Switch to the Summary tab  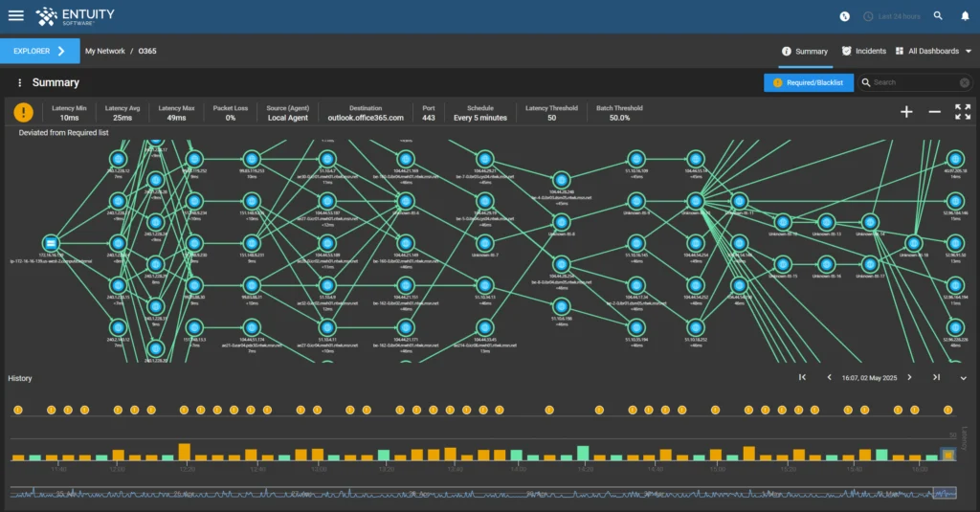click(805, 52)
